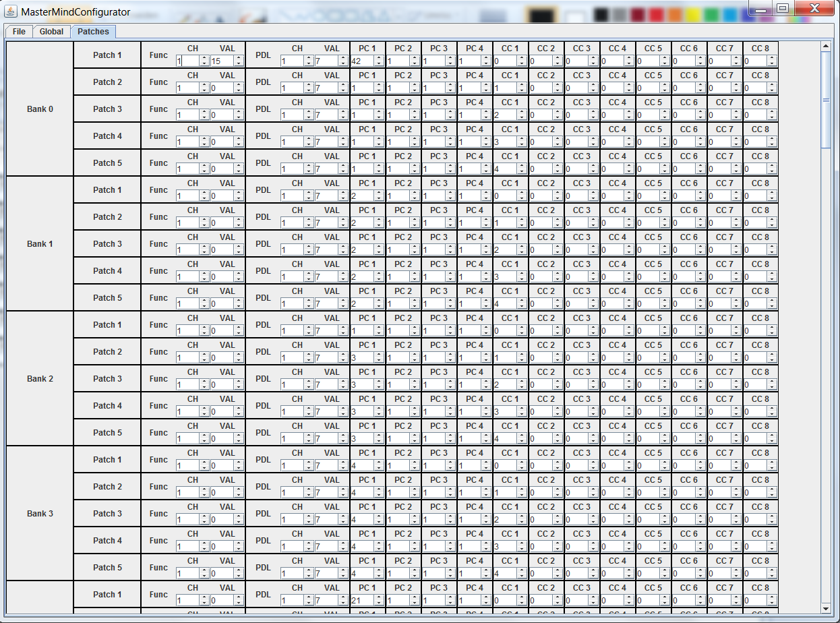Click PDL label in Bank 3 Patch 3
The image size is (840, 623).
(263, 514)
